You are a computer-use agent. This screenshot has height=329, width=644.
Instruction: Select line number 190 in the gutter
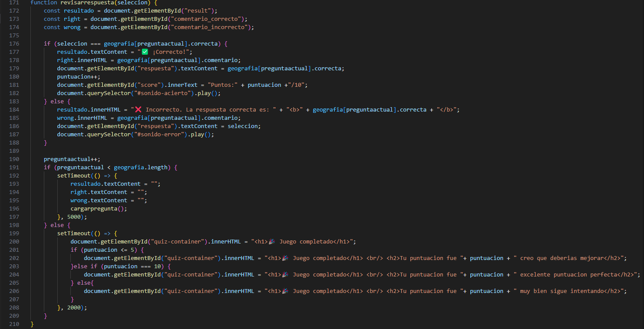pyautogui.click(x=14, y=159)
